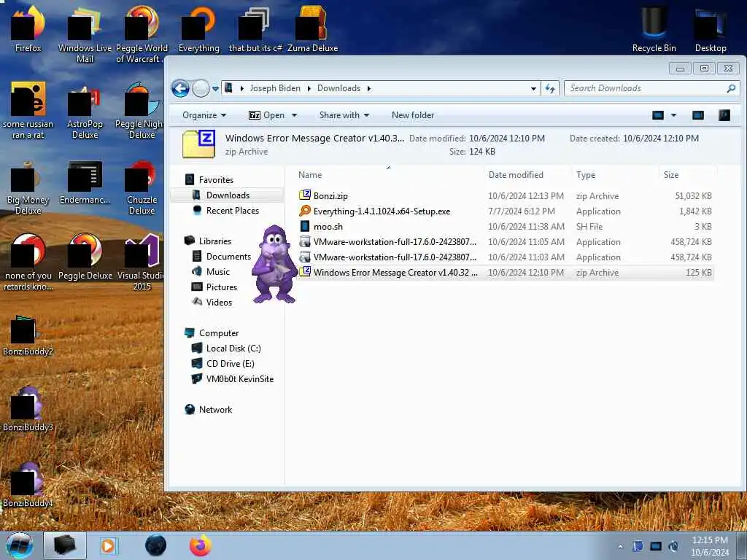Screen dimensions: 747x560
Task: Open the Share with dropdown
Action: pyautogui.click(x=344, y=115)
